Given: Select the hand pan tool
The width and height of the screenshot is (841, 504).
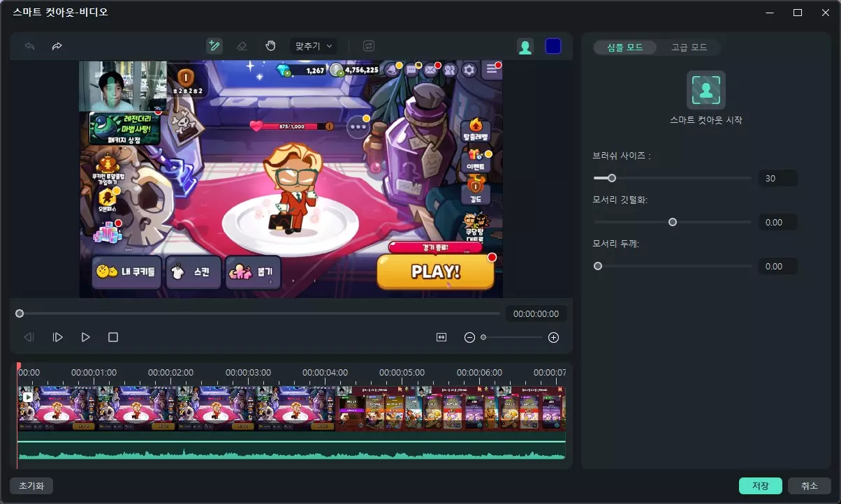Looking at the screenshot, I should pyautogui.click(x=271, y=46).
